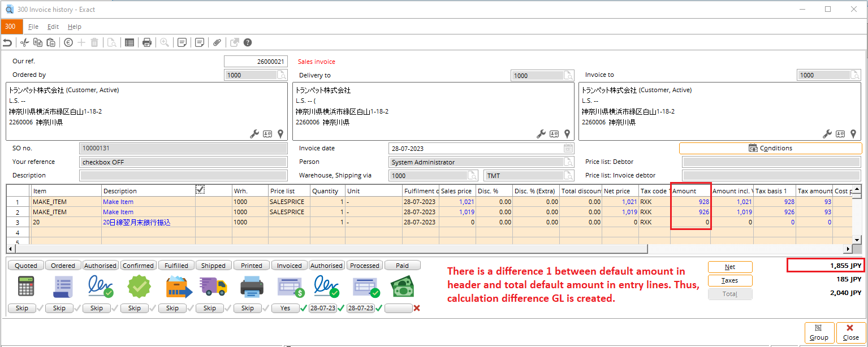This screenshot has width=868, height=347.
Task: Click the question mark Help icon
Action: [248, 42]
